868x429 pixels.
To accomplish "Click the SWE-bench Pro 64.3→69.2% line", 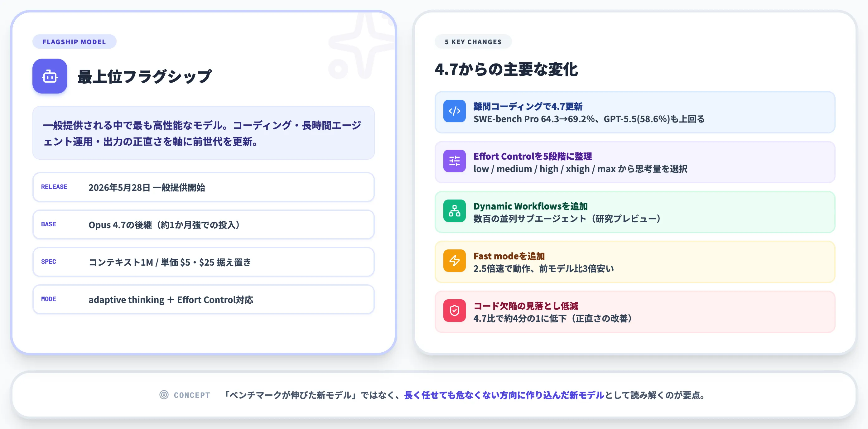I will [589, 119].
